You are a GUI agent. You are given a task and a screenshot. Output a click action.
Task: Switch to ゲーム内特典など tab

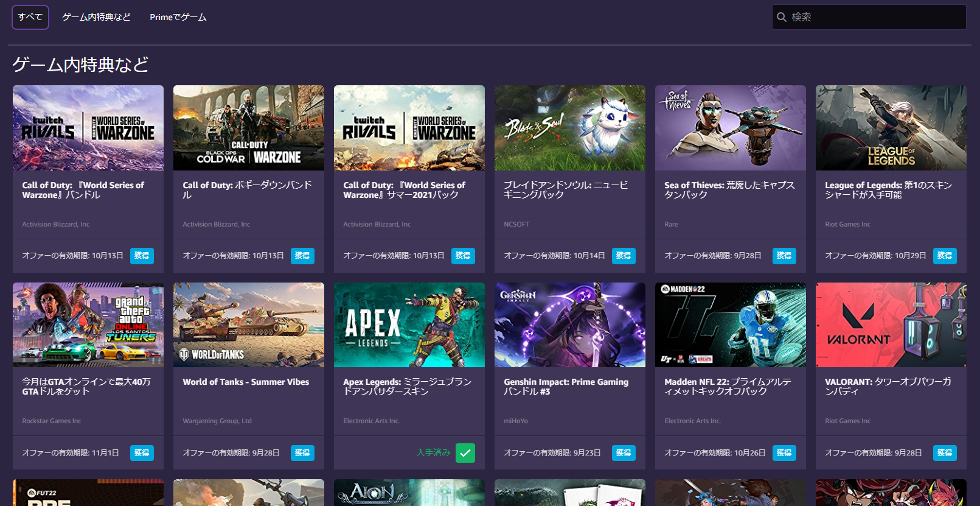pyautogui.click(x=96, y=17)
